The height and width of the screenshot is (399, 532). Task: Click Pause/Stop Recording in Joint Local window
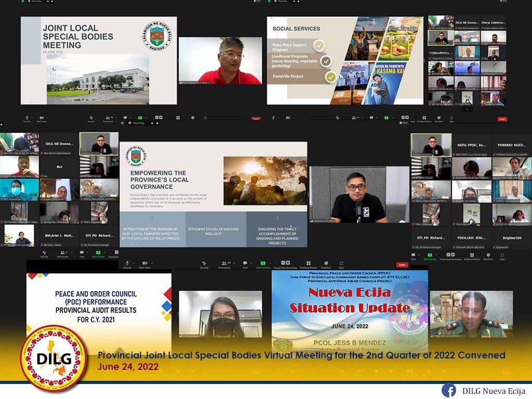(159, 118)
